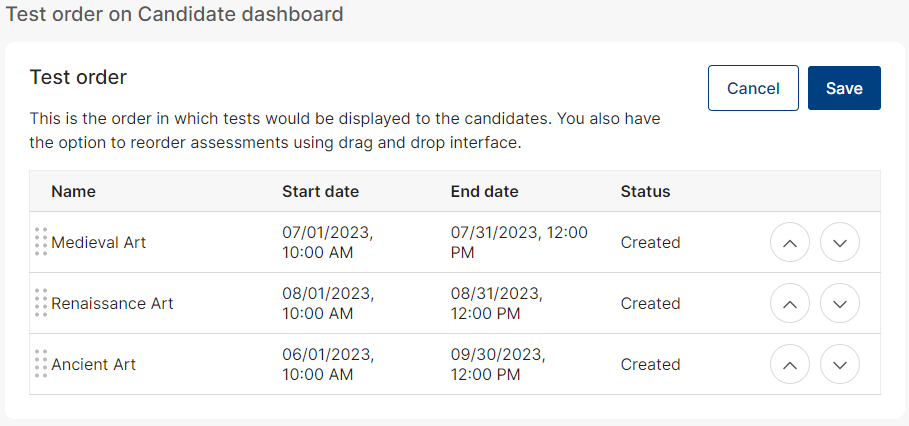This screenshot has width=909, height=426.
Task: Select the Status column header
Action: [645, 191]
